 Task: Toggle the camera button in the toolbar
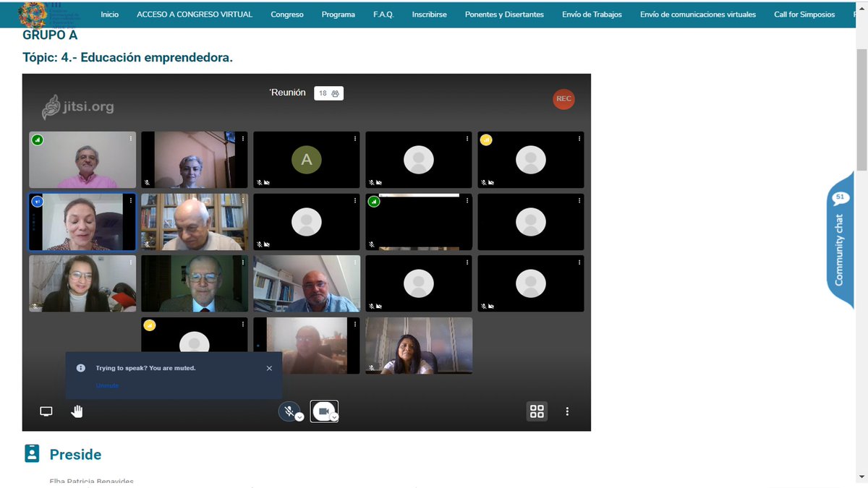point(323,411)
